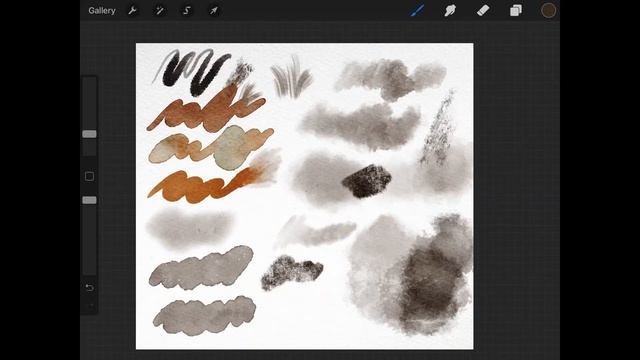Viewport: 640px width, 360px height.
Task: Activate the Transform arrow tool
Action: coord(214,11)
